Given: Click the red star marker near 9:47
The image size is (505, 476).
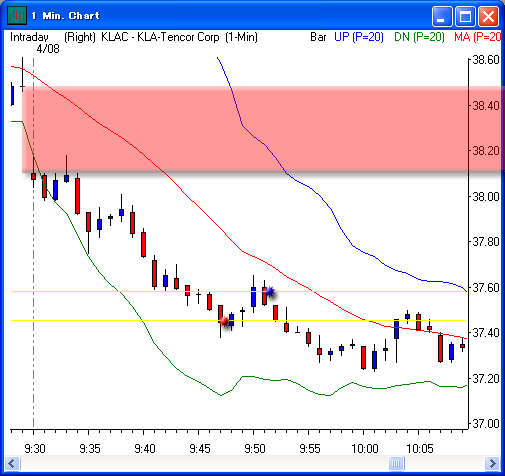Looking at the screenshot, I should click(225, 322).
